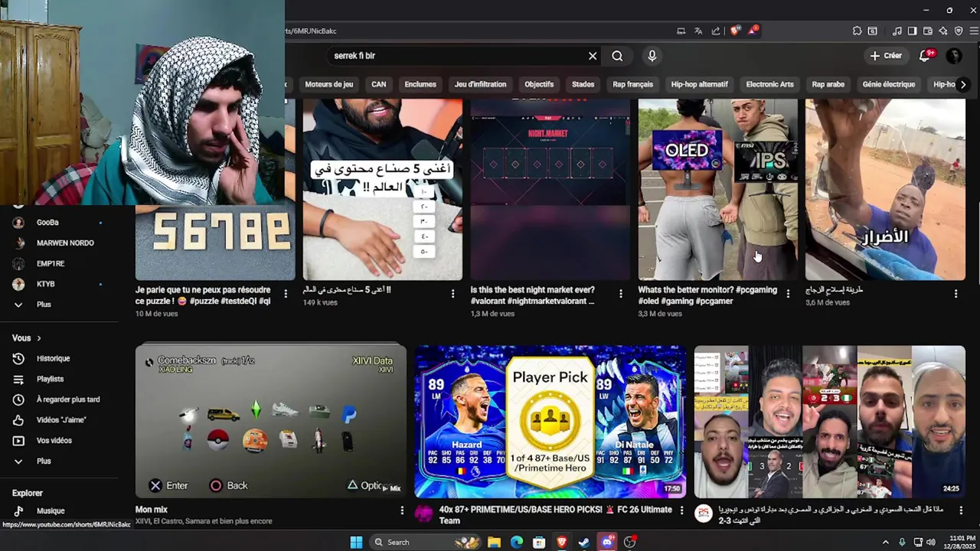
Task: Open Brave Rewards triangle icon
Action: [x=753, y=31]
